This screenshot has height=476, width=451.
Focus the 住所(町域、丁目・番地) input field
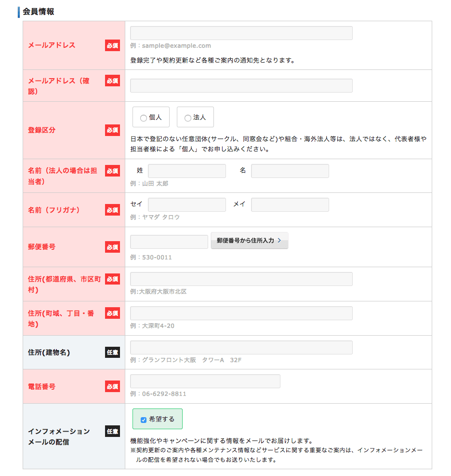click(241, 313)
